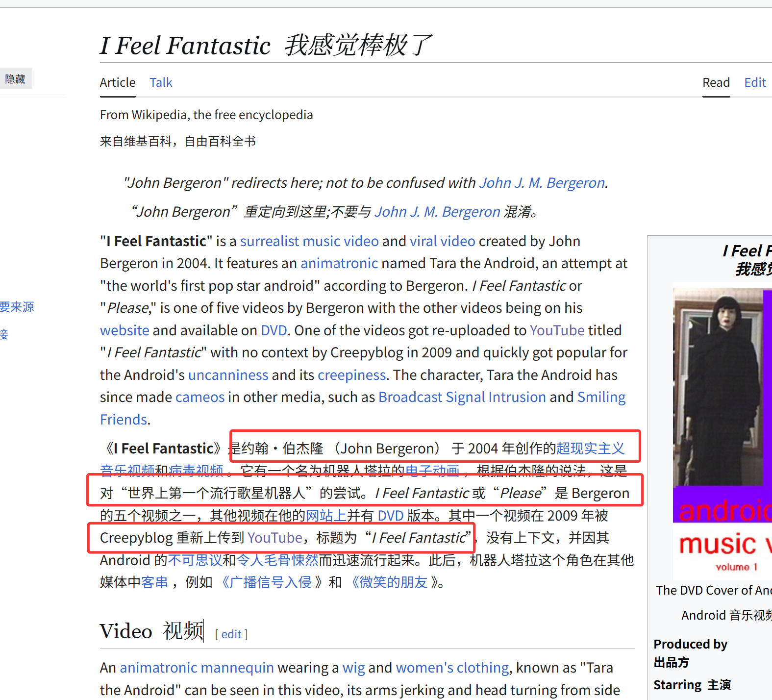Click the Starring 主演 infobox label

click(692, 685)
